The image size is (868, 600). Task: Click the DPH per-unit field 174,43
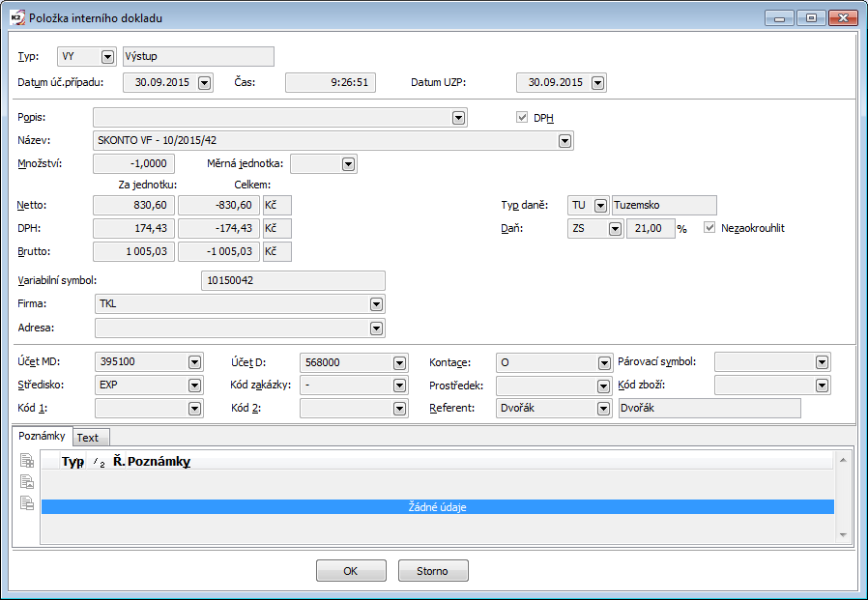coord(134,228)
